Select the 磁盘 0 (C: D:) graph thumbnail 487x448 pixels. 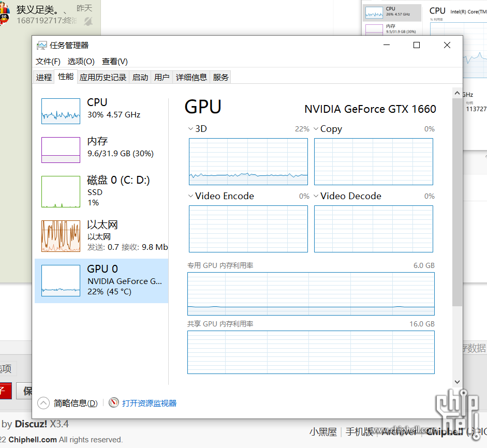[x=61, y=191]
